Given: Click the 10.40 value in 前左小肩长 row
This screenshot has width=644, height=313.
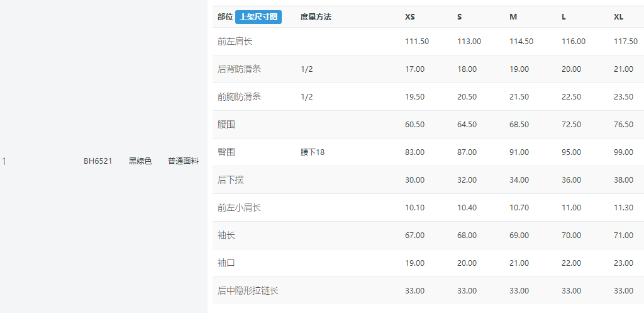Looking at the screenshot, I should [x=467, y=208].
